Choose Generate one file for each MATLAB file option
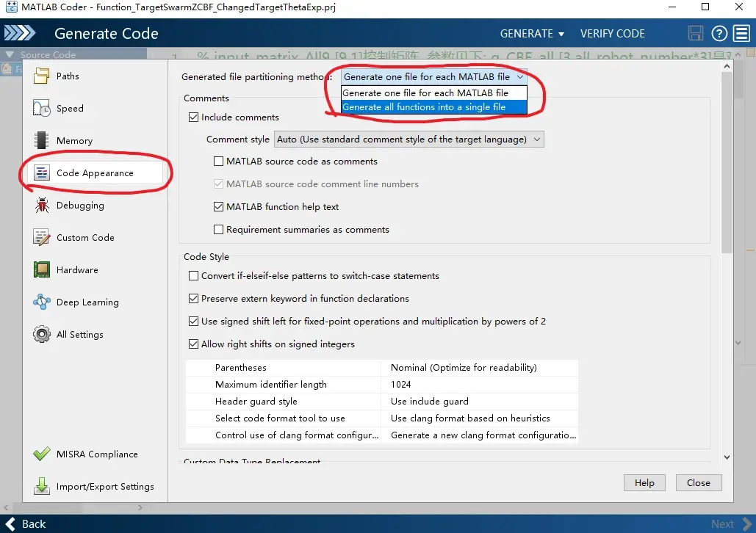 pos(433,93)
